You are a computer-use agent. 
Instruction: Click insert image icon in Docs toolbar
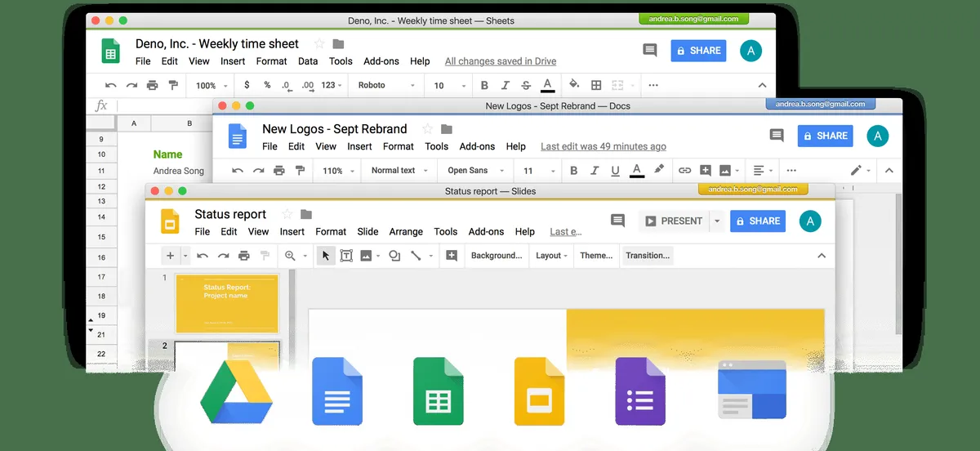pos(724,171)
